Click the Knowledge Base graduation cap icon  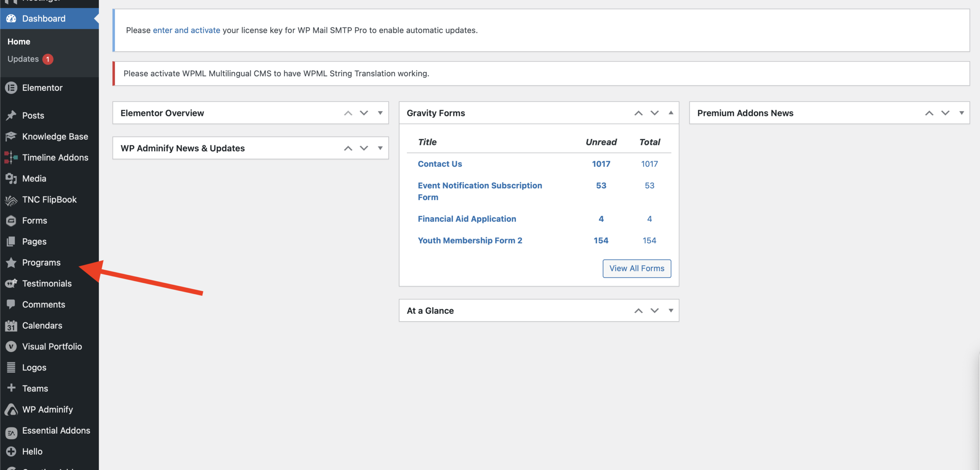[11, 136]
